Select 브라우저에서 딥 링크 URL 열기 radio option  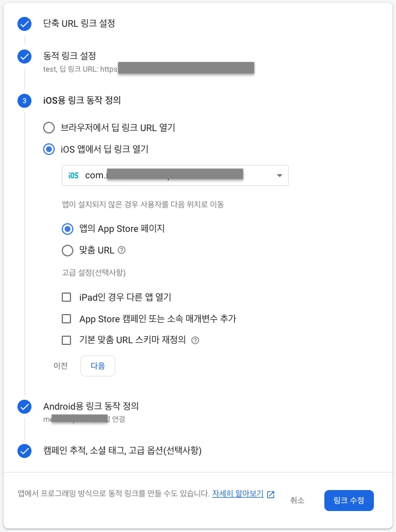[x=49, y=128]
